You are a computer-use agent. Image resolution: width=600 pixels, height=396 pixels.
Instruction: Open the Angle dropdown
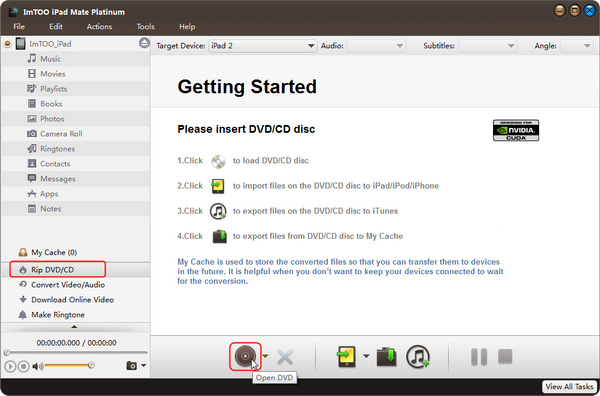(577, 46)
